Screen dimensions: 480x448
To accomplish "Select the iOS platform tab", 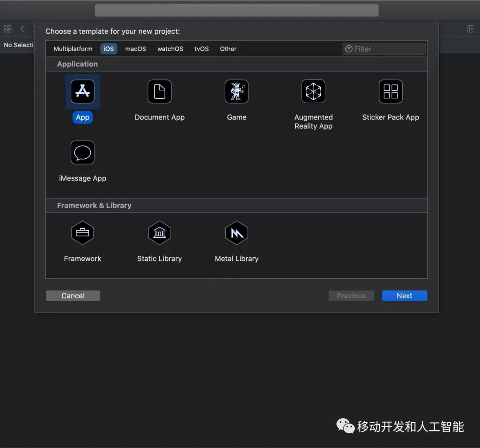I will click(109, 49).
